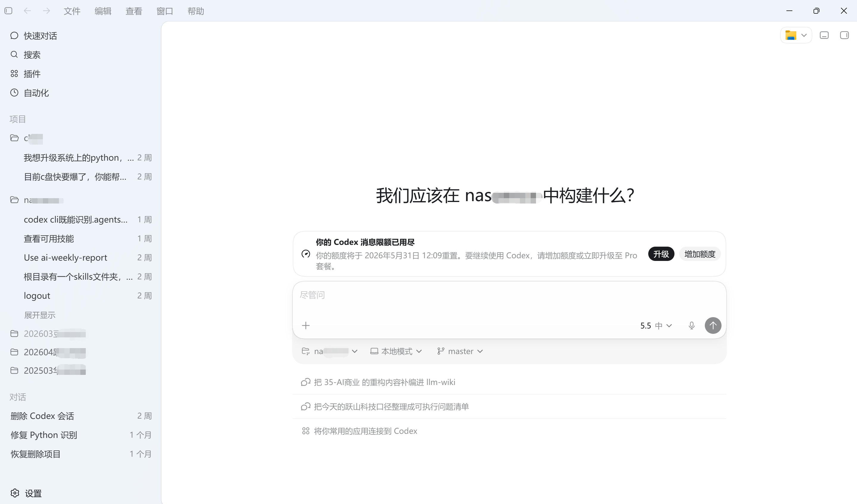Click the 增加额度 button
The image size is (857, 504).
click(700, 254)
